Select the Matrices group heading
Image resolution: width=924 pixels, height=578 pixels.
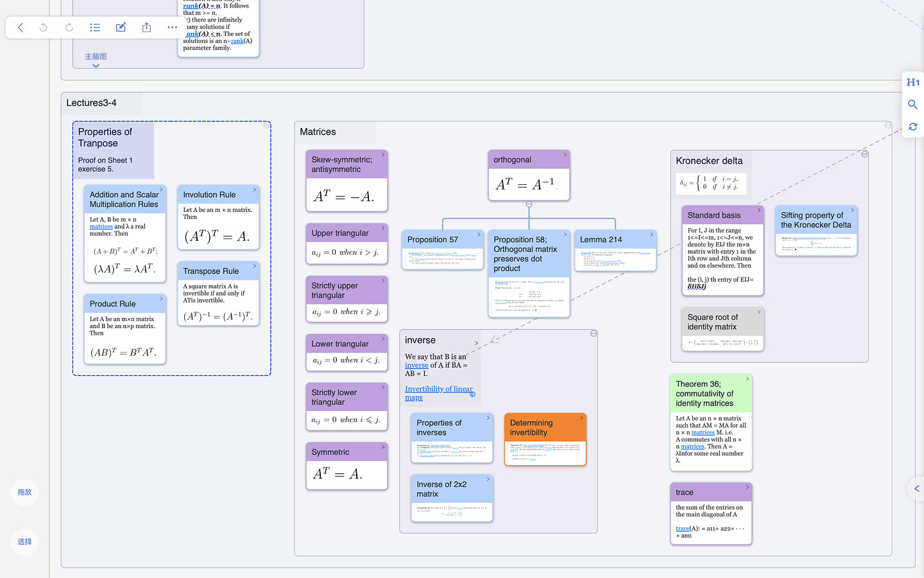tap(318, 132)
